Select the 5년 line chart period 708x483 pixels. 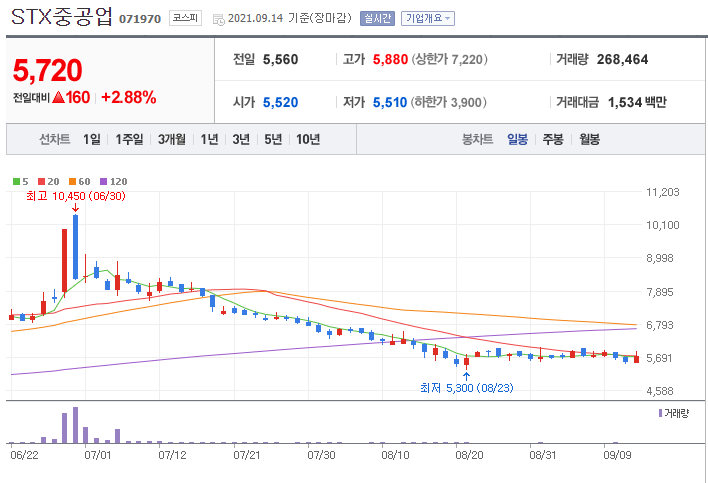(x=273, y=139)
